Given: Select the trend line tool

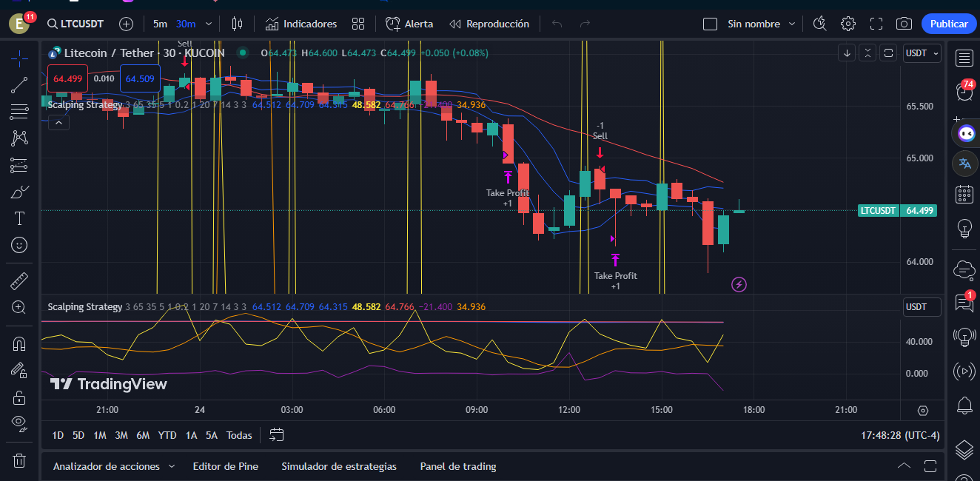Looking at the screenshot, I should click(19, 85).
